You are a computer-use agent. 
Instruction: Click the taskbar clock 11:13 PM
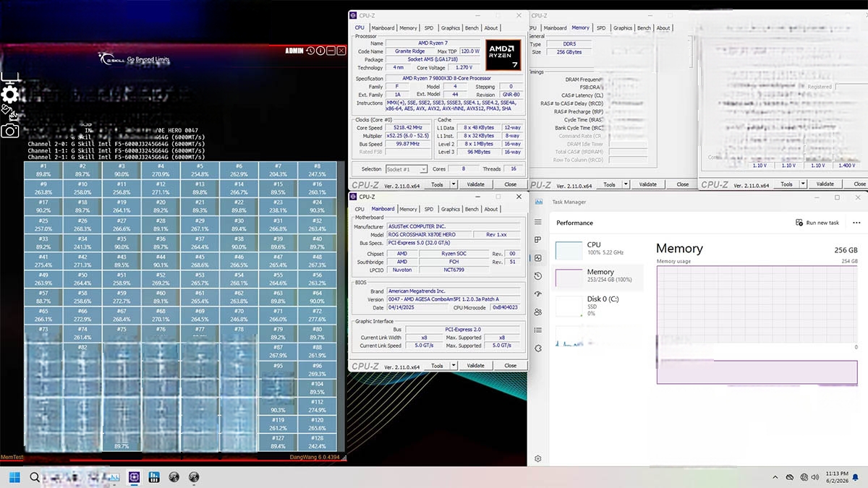tap(838, 474)
